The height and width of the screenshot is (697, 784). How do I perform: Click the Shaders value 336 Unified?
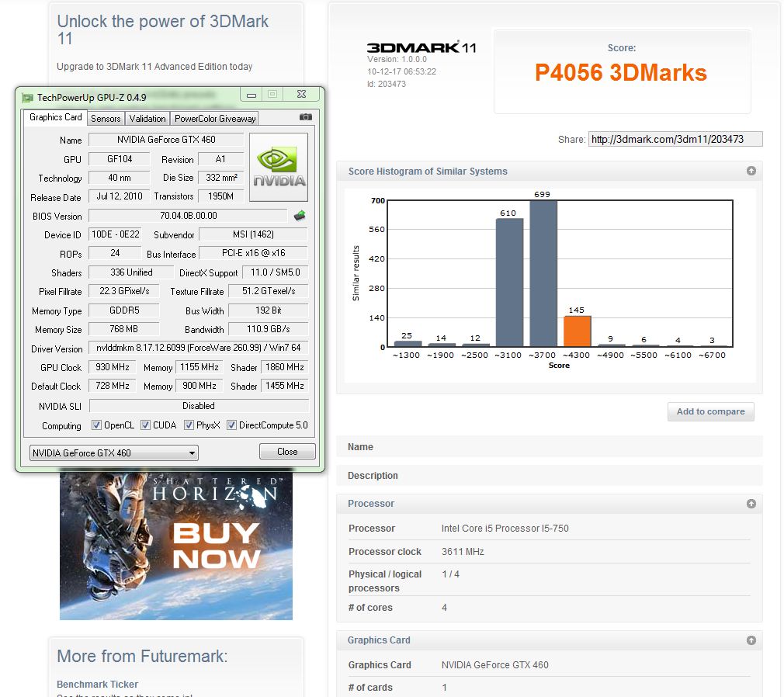pos(131,272)
